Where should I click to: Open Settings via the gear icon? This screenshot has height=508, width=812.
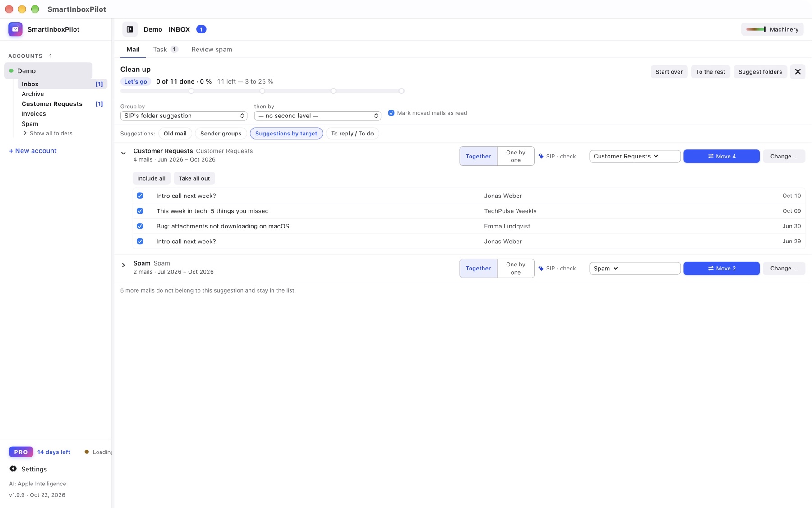(13, 469)
